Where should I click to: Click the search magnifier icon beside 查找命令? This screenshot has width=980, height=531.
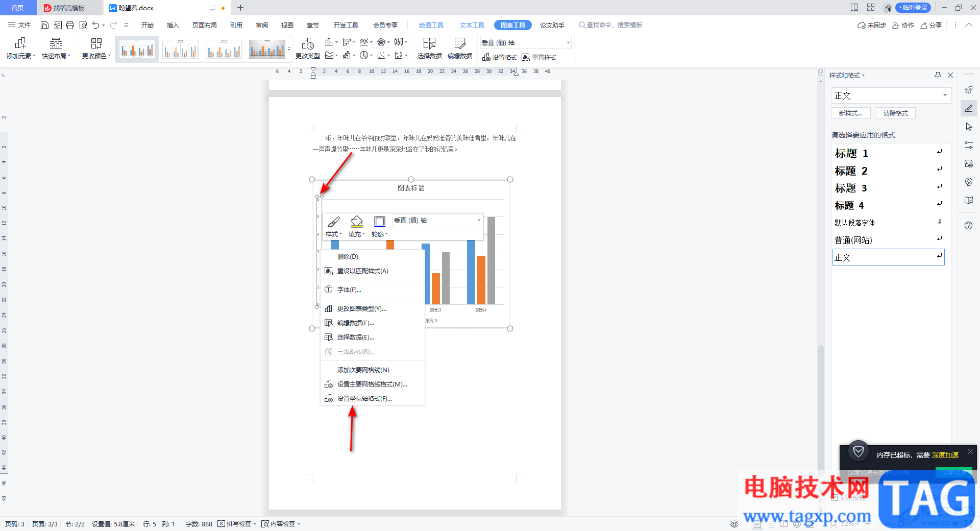click(x=582, y=25)
